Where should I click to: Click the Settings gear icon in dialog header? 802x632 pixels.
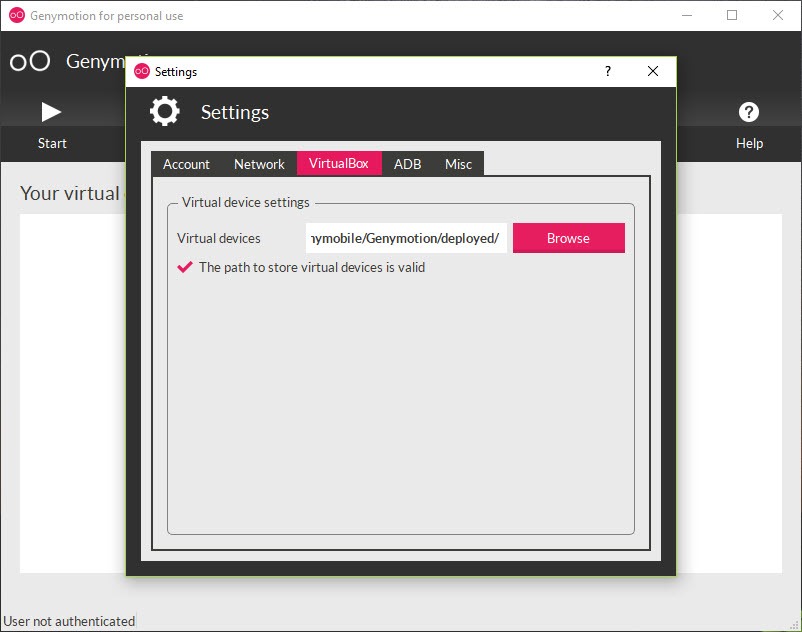165,111
